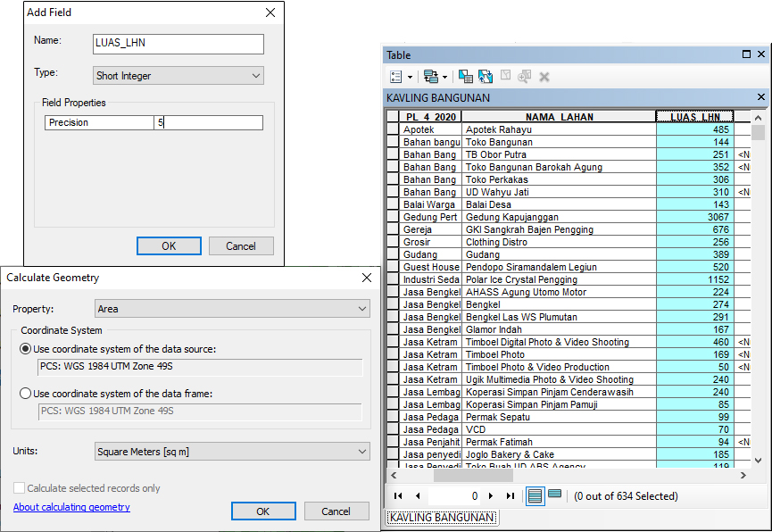Click cell Joglo Bakery & Cake

click(559, 454)
